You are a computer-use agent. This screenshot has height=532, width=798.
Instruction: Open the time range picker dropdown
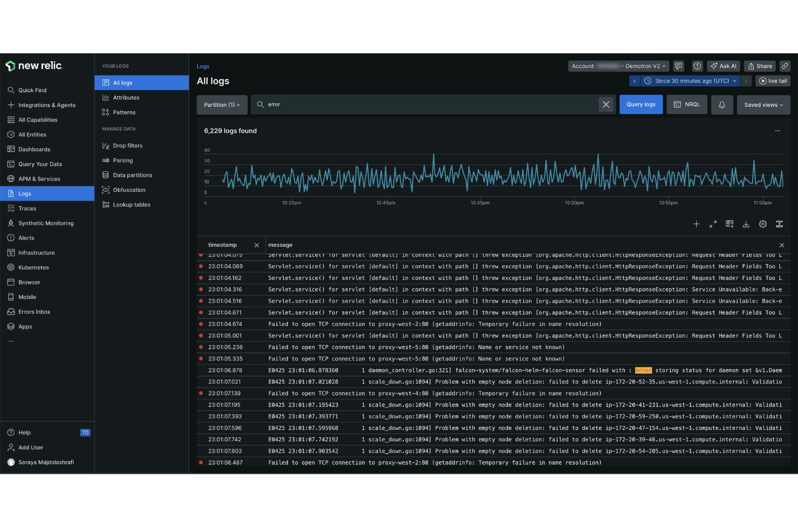tap(691, 80)
